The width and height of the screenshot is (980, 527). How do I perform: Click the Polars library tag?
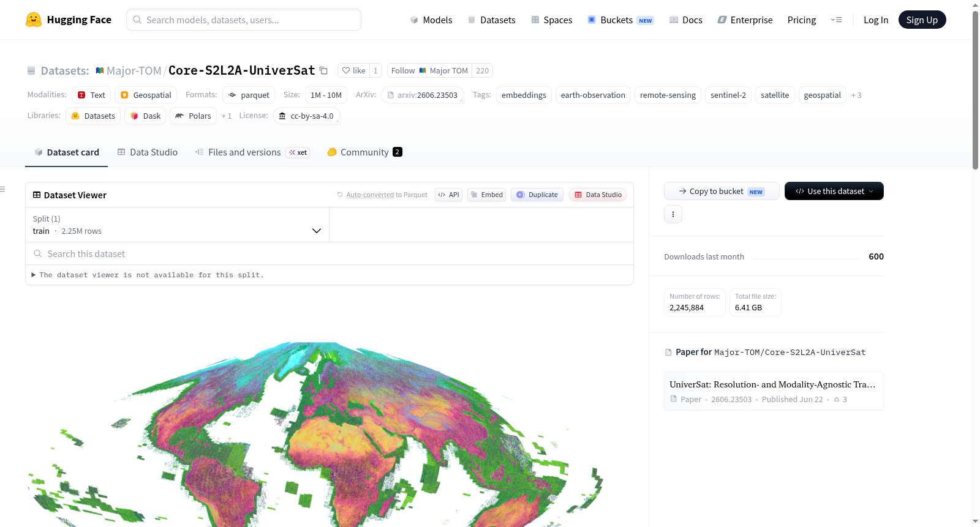click(x=193, y=116)
